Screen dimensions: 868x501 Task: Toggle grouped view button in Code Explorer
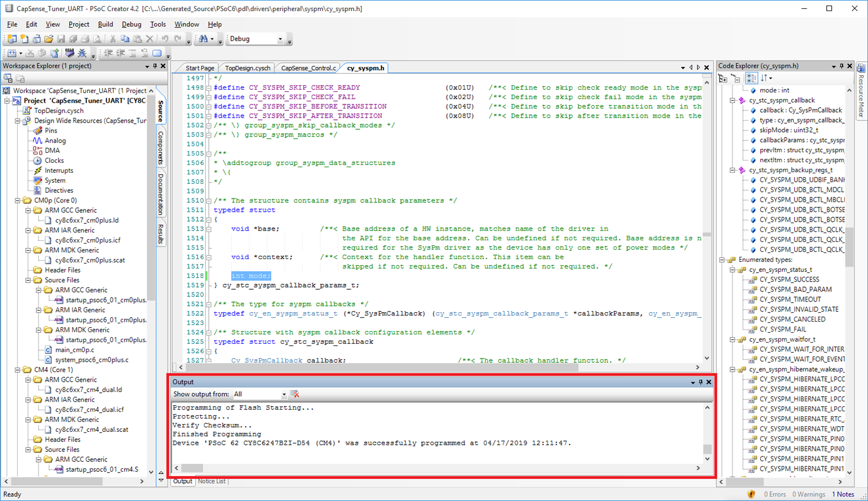click(x=751, y=79)
